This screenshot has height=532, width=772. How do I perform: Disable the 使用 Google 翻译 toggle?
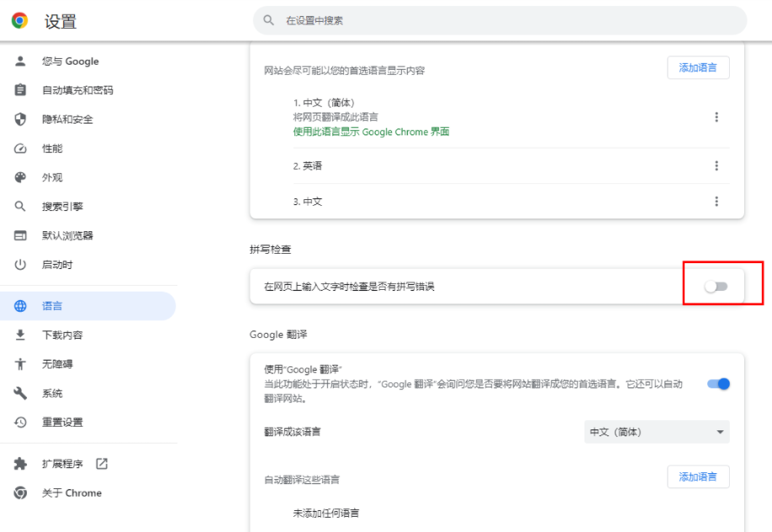point(718,383)
